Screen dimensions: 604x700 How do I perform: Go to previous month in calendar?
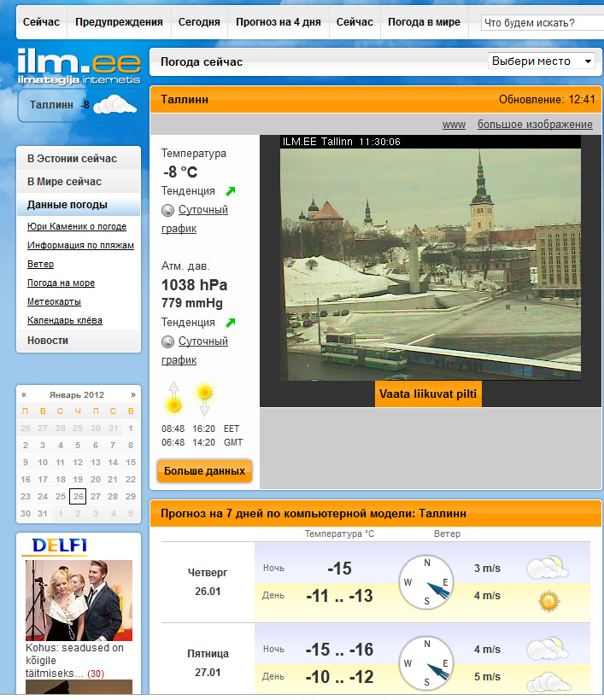(24, 394)
